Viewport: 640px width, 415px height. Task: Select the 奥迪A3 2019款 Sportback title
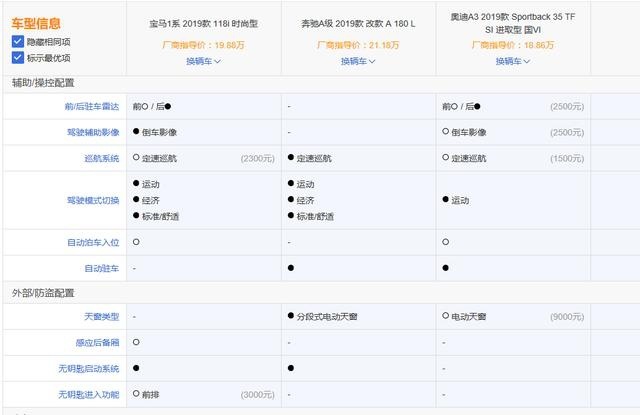513,23
